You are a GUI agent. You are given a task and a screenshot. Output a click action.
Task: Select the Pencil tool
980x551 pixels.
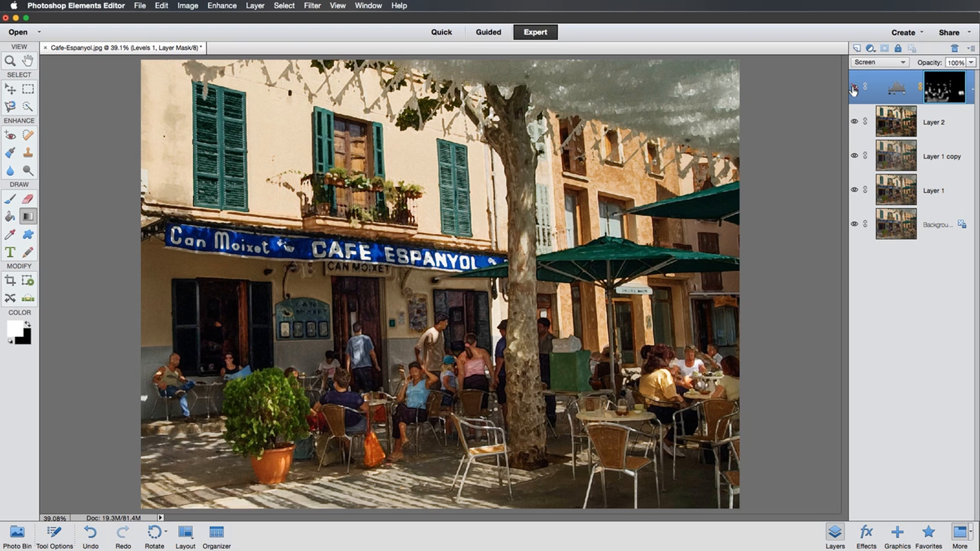coord(28,252)
